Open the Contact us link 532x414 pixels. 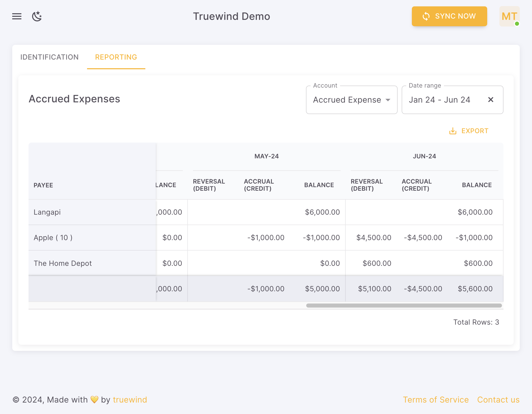coord(498,400)
